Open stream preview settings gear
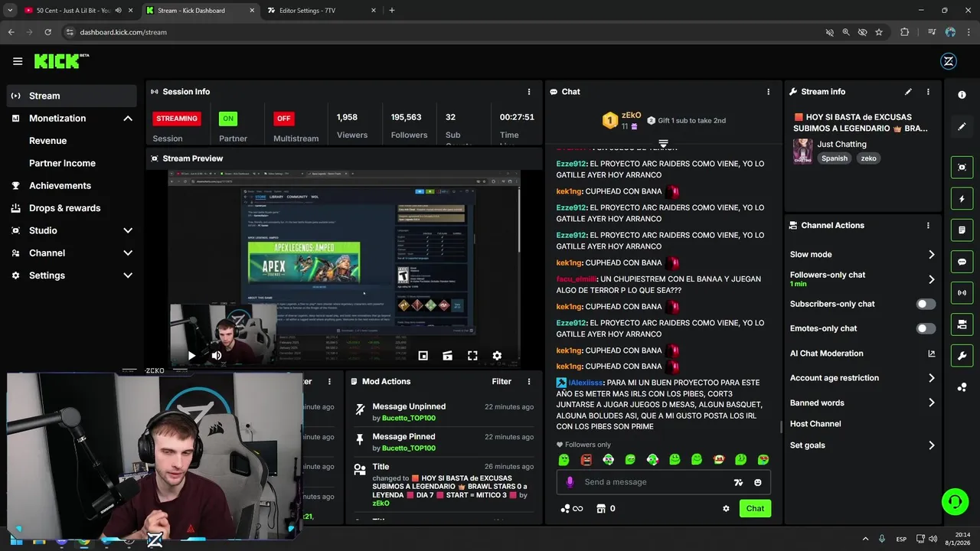 point(497,356)
